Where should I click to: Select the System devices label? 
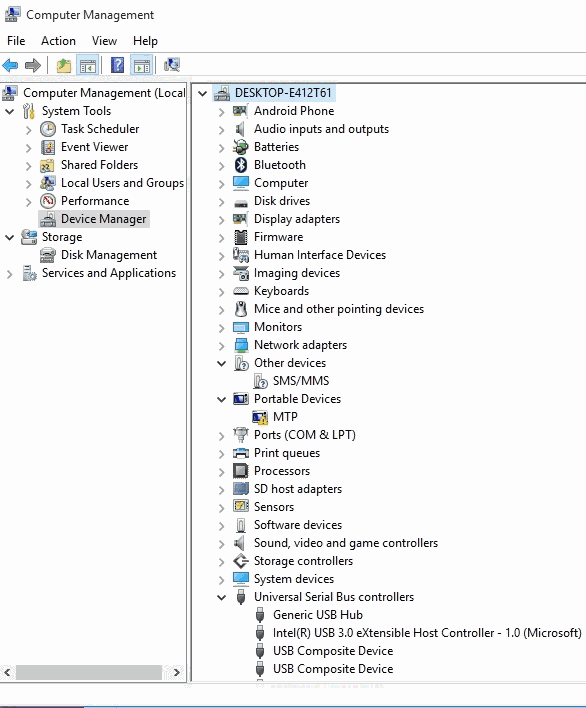(293, 579)
